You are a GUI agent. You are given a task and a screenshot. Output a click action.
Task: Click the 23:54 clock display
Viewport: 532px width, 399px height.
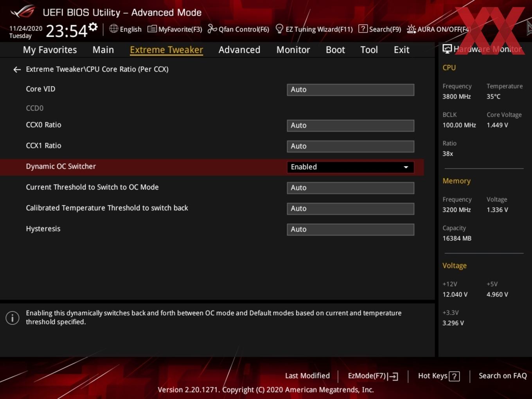tap(66, 31)
